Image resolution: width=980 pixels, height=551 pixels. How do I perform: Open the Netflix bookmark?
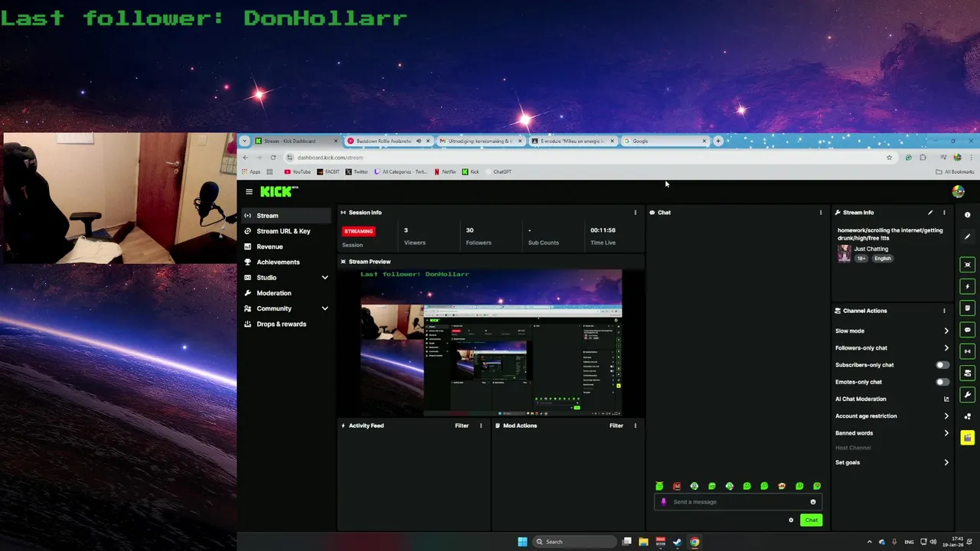(x=445, y=172)
